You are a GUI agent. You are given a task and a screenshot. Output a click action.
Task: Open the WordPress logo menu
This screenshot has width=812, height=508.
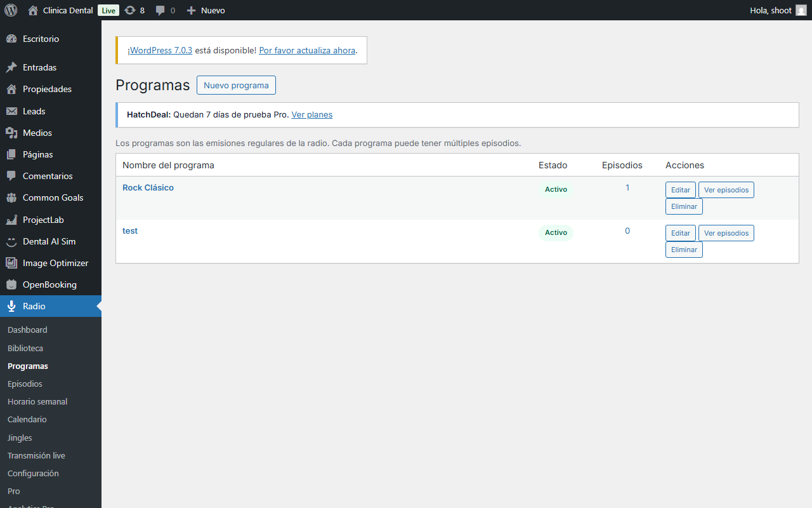11,10
